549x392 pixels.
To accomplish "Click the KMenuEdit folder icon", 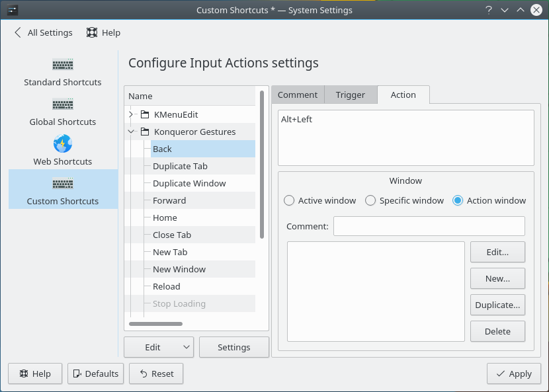I will point(145,114).
